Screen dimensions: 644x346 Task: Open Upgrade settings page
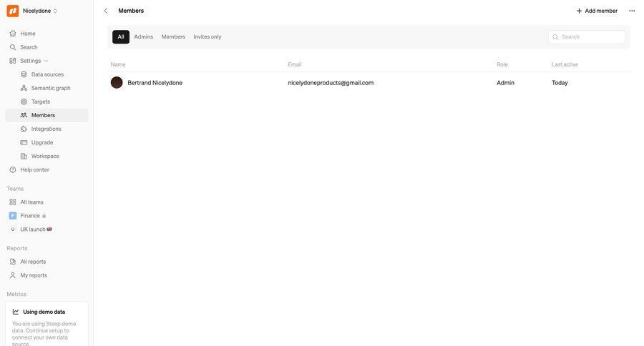pyautogui.click(x=42, y=142)
